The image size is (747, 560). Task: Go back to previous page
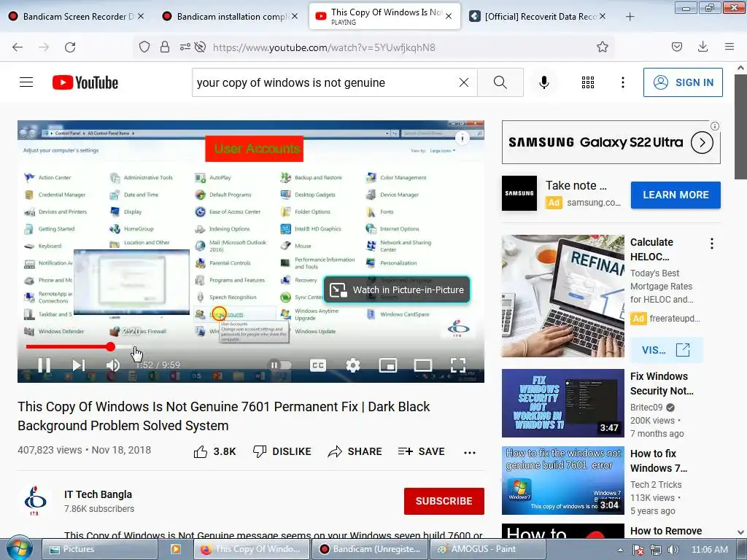(x=18, y=47)
